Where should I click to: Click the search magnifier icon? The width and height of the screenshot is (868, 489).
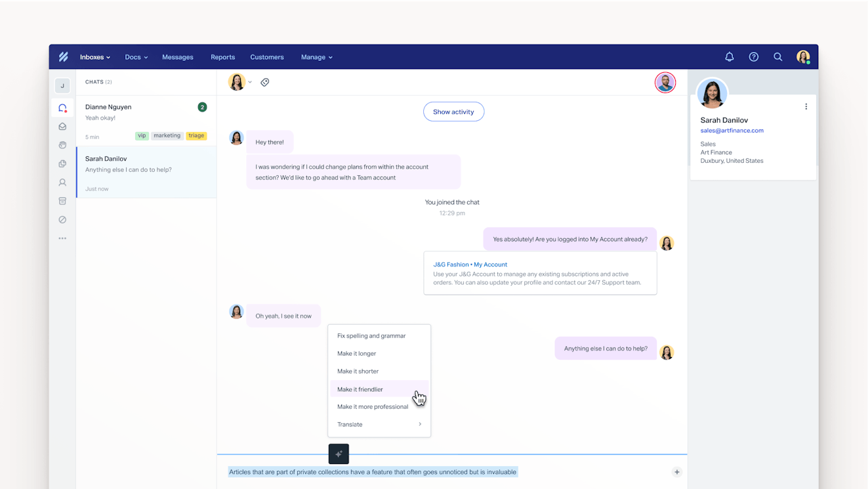(x=777, y=57)
